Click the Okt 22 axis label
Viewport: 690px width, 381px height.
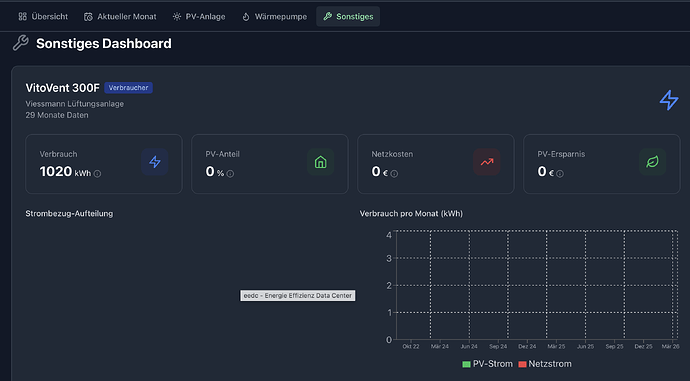[x=411, y=346]
